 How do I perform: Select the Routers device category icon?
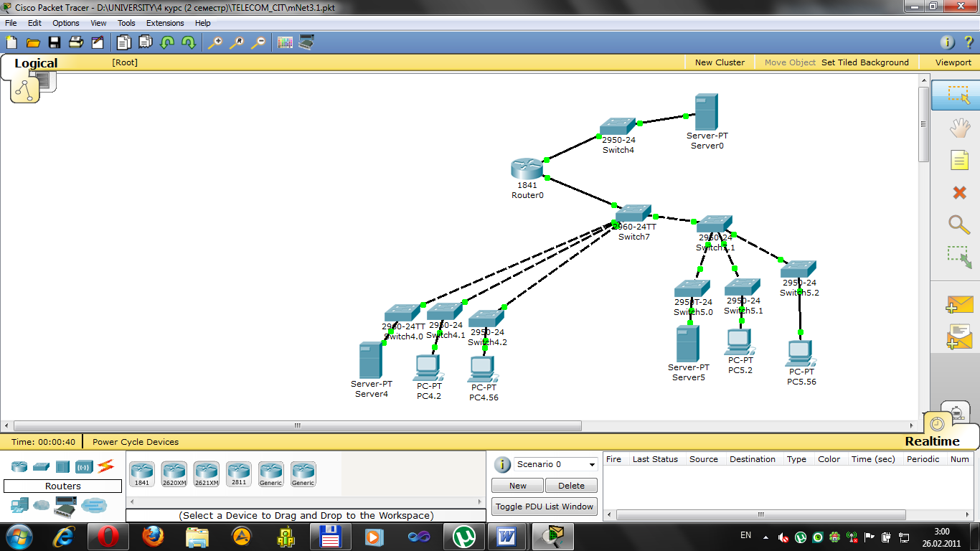tap(19, 466)
